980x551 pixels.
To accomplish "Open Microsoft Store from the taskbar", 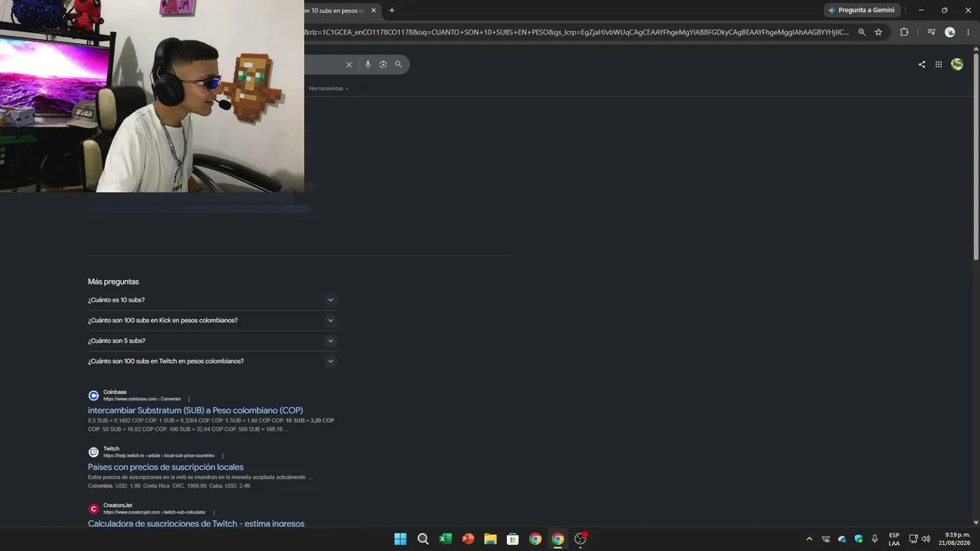I will click(513, 539).
